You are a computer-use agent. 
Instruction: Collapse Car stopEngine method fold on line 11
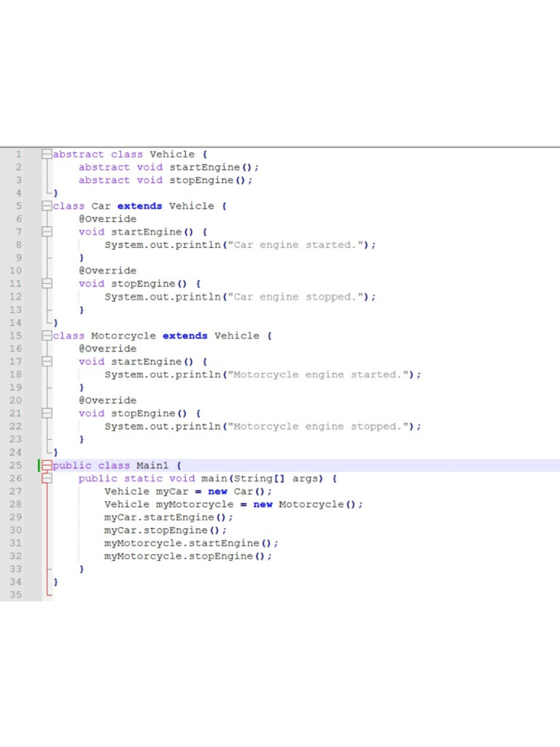[x=47, y=284]
